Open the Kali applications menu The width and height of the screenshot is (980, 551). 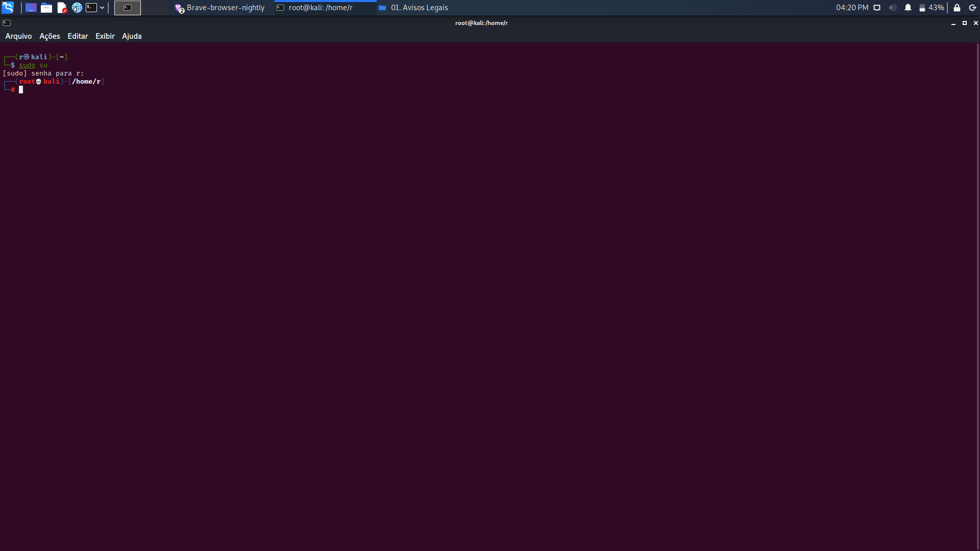(x=8, y=8)
